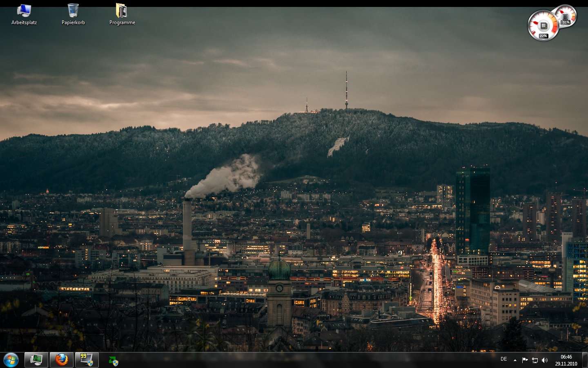Click the Arbeitsplatz text label

(x=24, y=23)
